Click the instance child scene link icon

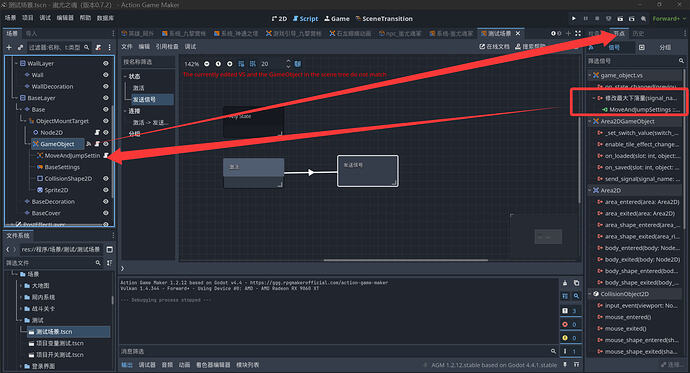pos(20,47)
